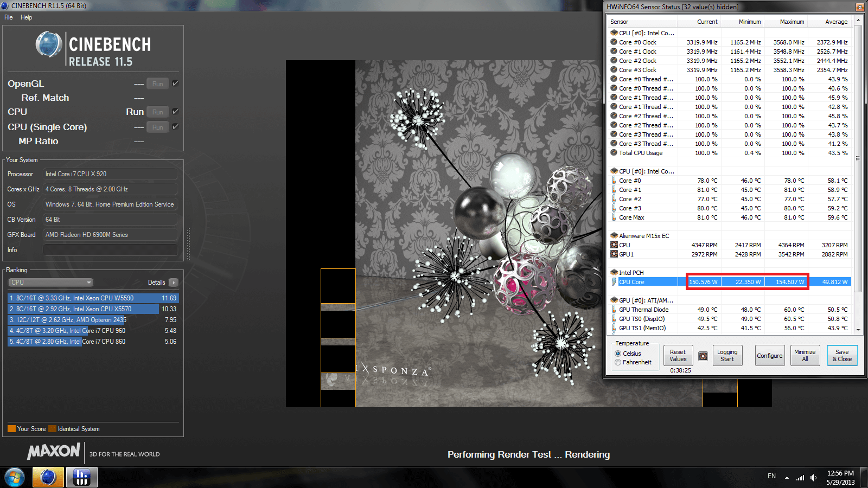Open HWiNFO from the taskbar

click(82, 477)
